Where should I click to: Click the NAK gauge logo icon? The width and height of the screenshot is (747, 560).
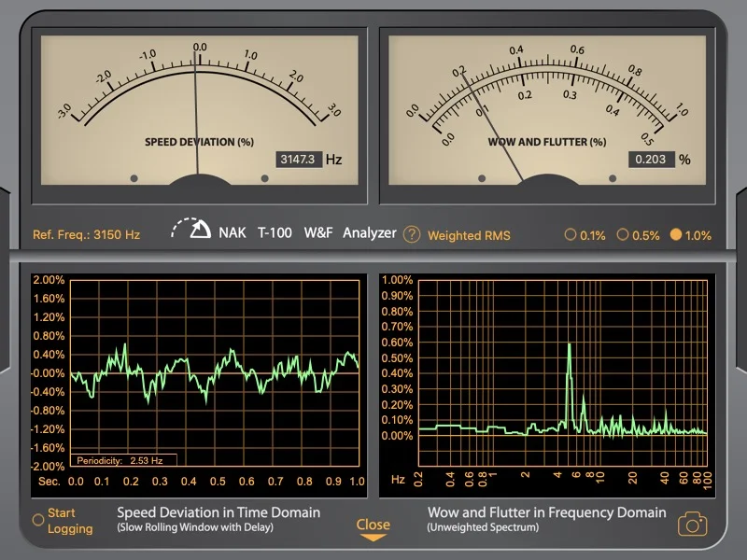click(x=191, y=231)
